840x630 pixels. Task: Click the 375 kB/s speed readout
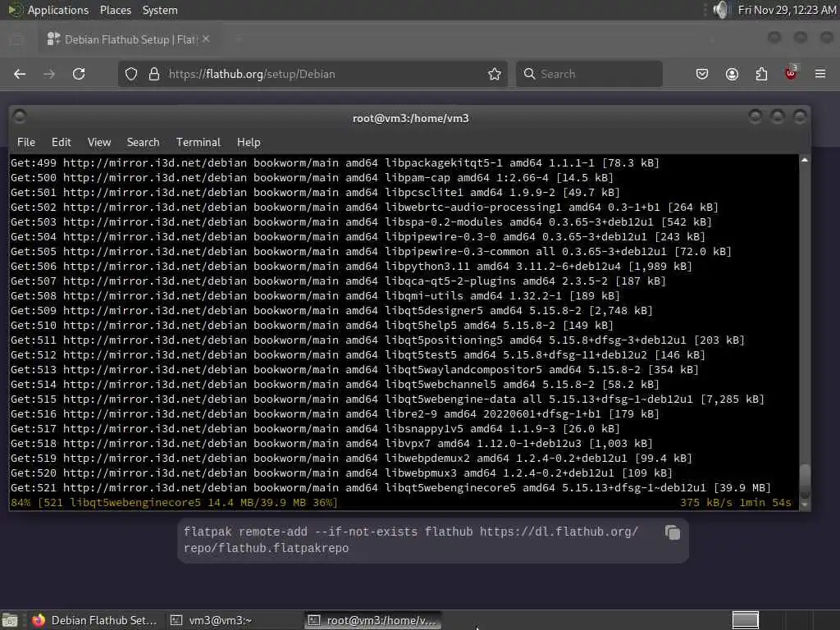pyautogui.click(x=706, y=503)
